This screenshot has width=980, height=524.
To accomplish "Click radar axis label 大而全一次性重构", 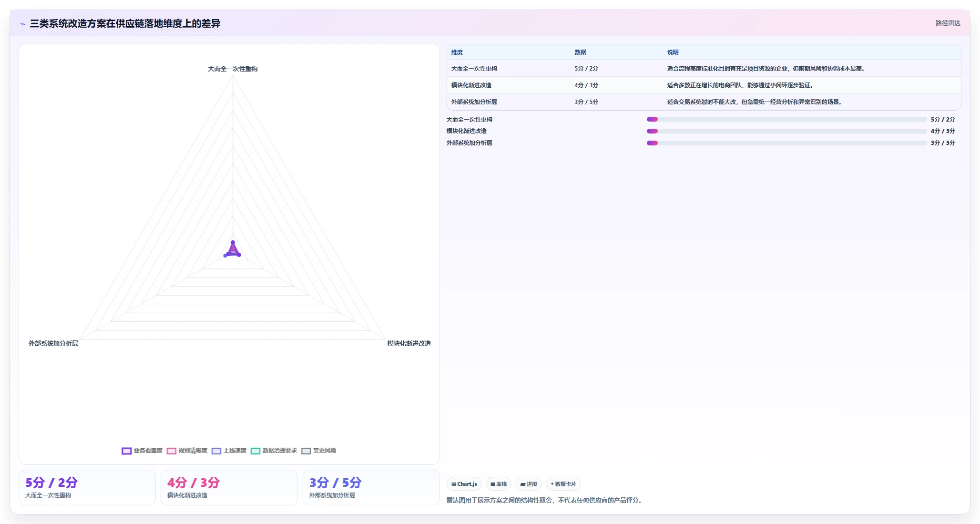I will click(x=233, y=69).
